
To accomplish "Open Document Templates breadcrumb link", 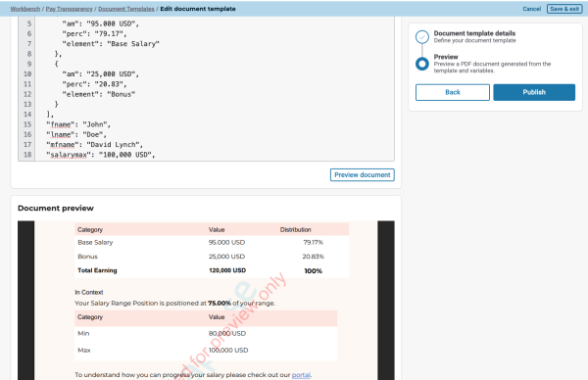I will pos(126,9).
